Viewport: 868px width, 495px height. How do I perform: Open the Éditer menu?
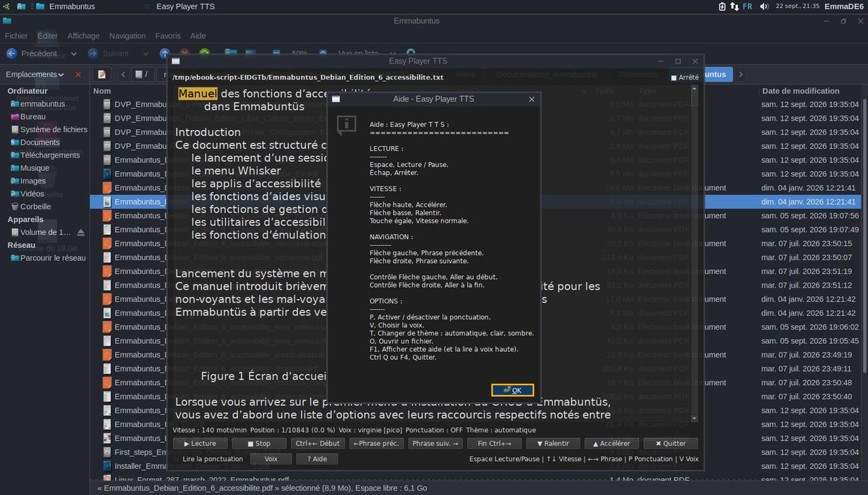pyautogui.click(x=48, y=35)
